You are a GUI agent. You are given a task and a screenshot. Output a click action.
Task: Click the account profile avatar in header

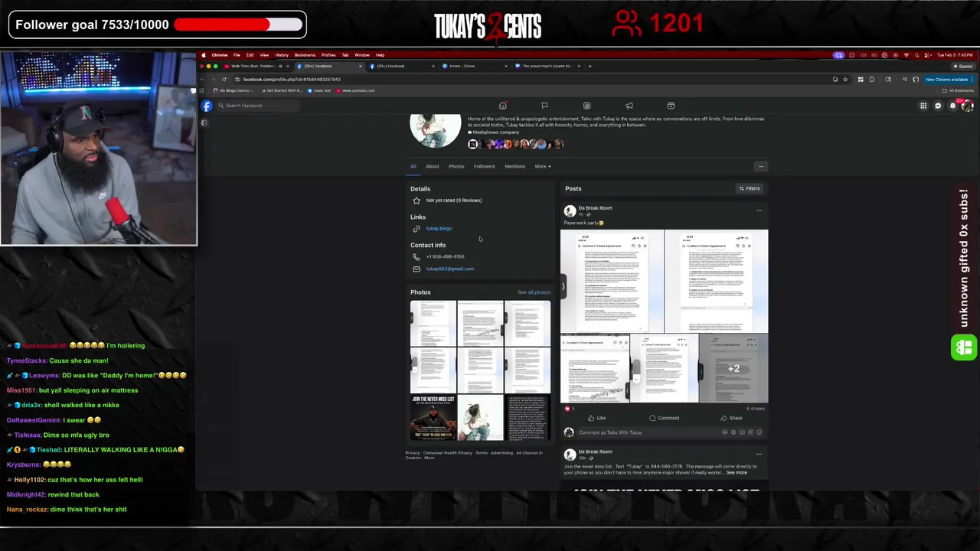(x=967, y=106)
